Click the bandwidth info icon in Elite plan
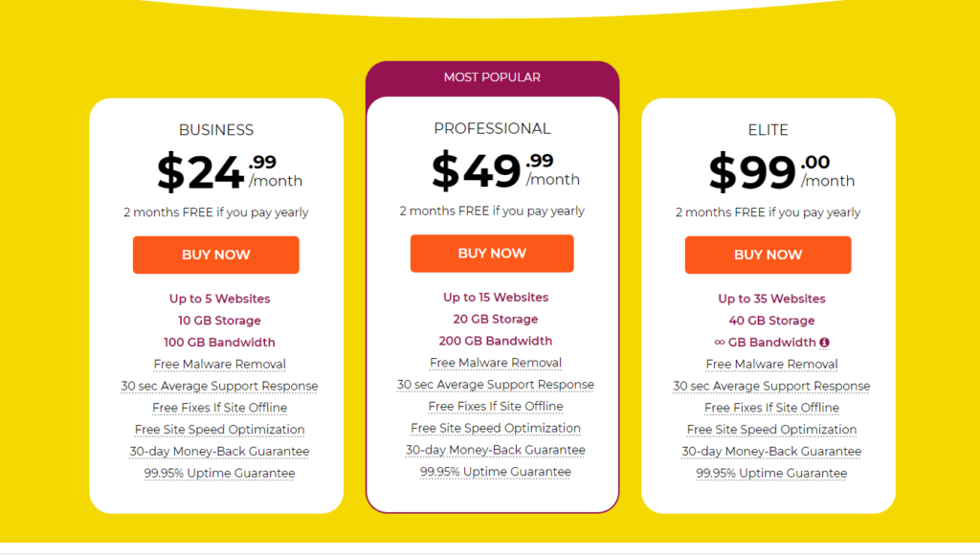Viewport: 980px width, 555px height. pyautogui.click(x=824, y=343)
